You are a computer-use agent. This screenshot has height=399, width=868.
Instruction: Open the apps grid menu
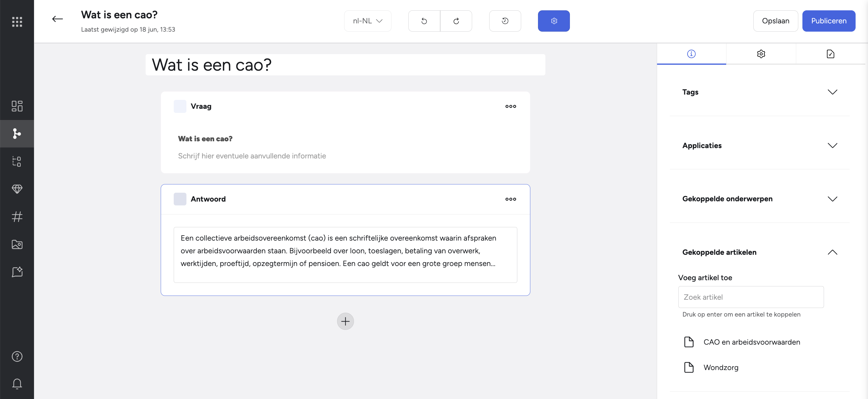point(17,22)
